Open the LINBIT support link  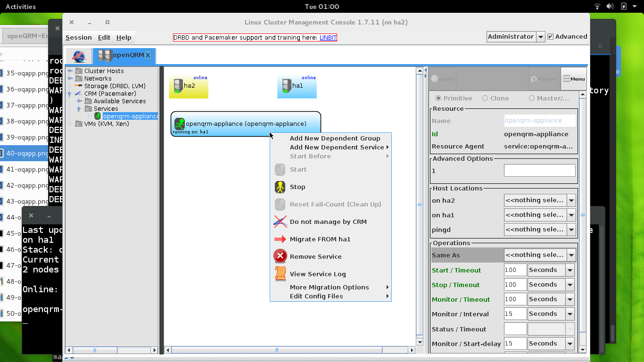(x=328, y=38)
